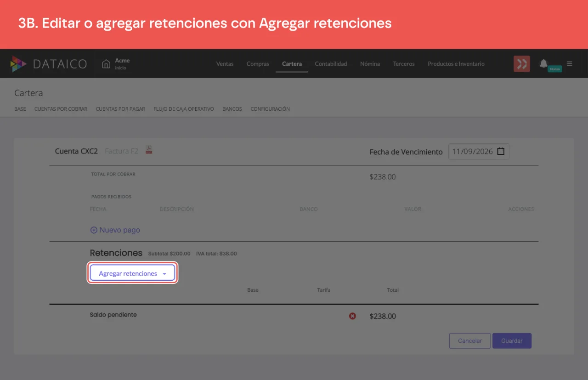The image size is (588, 380).
Task: Open the Ventas menu
Action: click(x=225, y=64)
